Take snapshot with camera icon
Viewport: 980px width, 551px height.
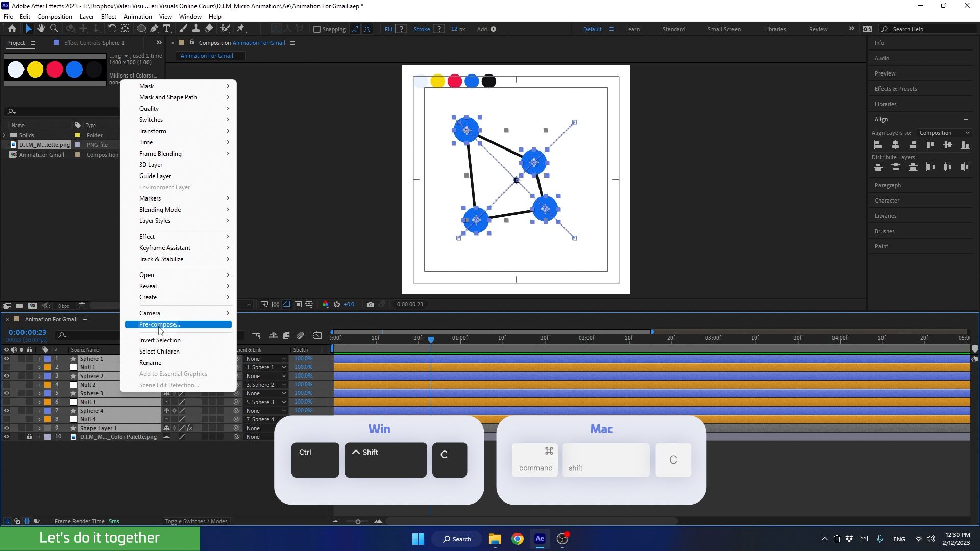pos(371,305)
